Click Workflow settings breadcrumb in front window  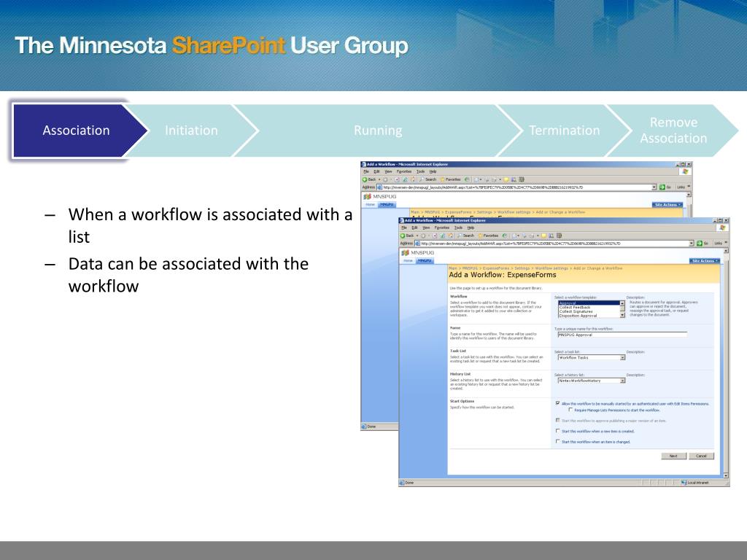coord(551,268)
